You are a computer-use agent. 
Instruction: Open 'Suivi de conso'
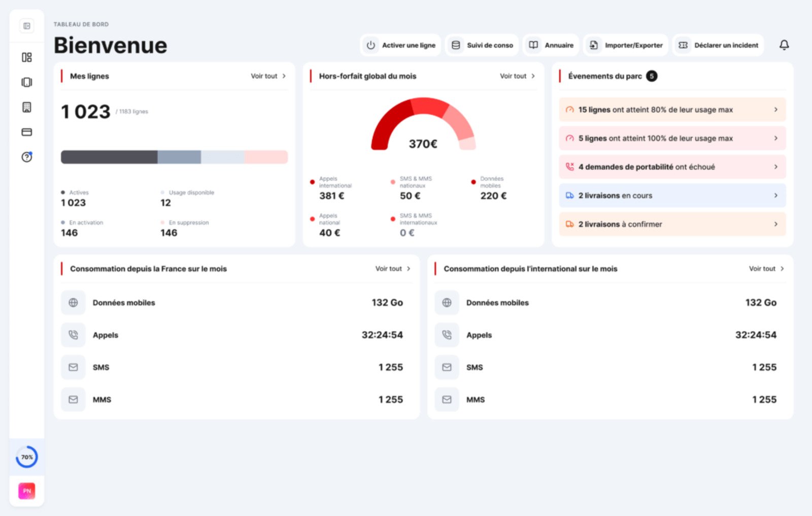(x=481, y=45)
